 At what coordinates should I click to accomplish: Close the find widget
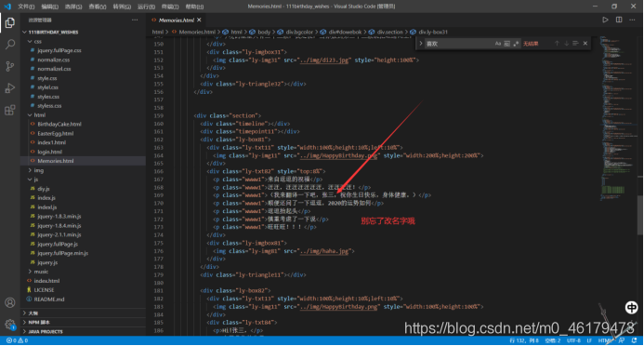coord(585,44)
